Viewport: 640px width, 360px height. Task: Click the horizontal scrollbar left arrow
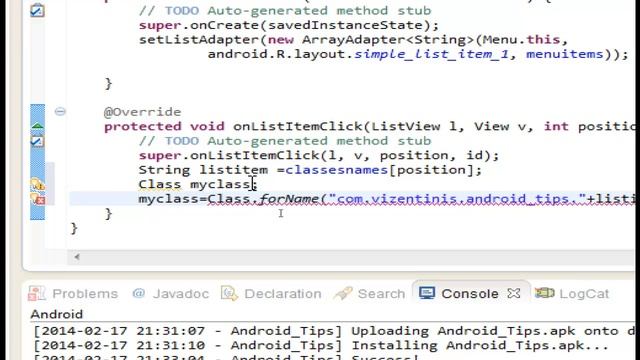point(77,257)
